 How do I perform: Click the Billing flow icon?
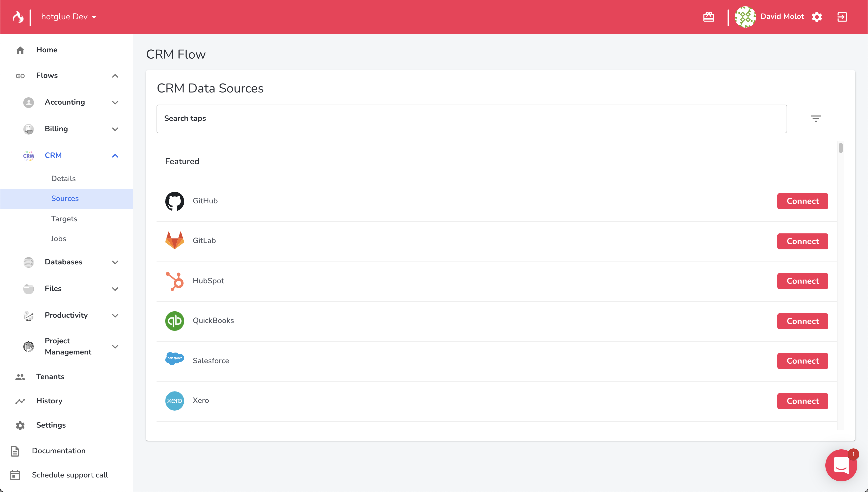pos(28,129)
